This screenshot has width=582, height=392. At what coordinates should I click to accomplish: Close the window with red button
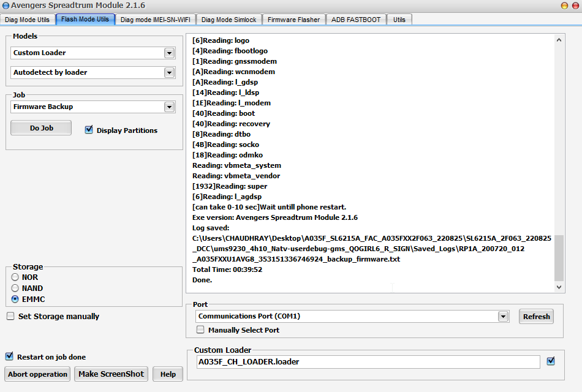tap(575, 6)
